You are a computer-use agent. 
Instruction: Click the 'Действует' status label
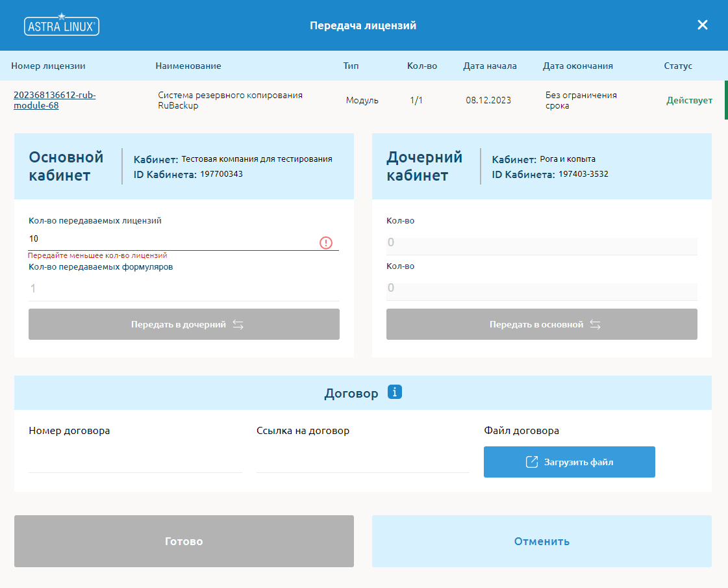(689, 101)
